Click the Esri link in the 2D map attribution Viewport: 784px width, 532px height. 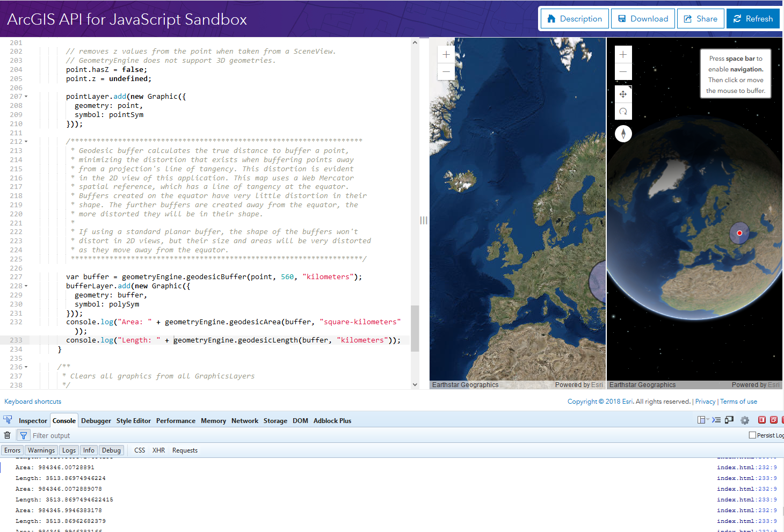coord(596,385)
